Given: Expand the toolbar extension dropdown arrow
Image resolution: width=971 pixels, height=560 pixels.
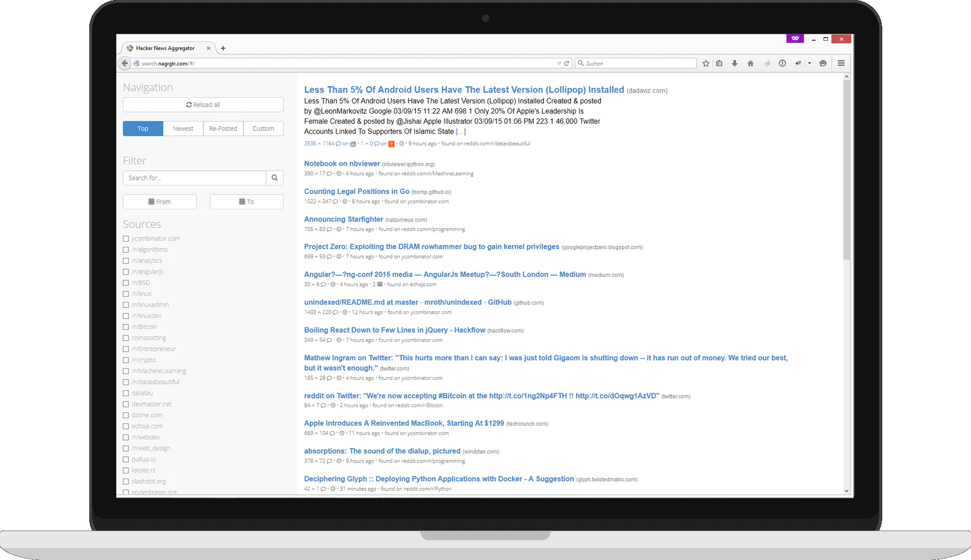Looking at the screenshot, I should (x=810, y=63).
